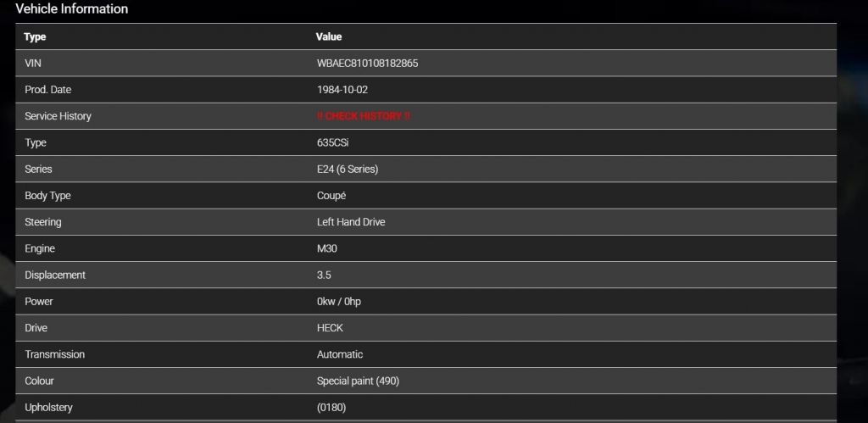Click the red CHECK HISTORY link

[x=364, y=116]
